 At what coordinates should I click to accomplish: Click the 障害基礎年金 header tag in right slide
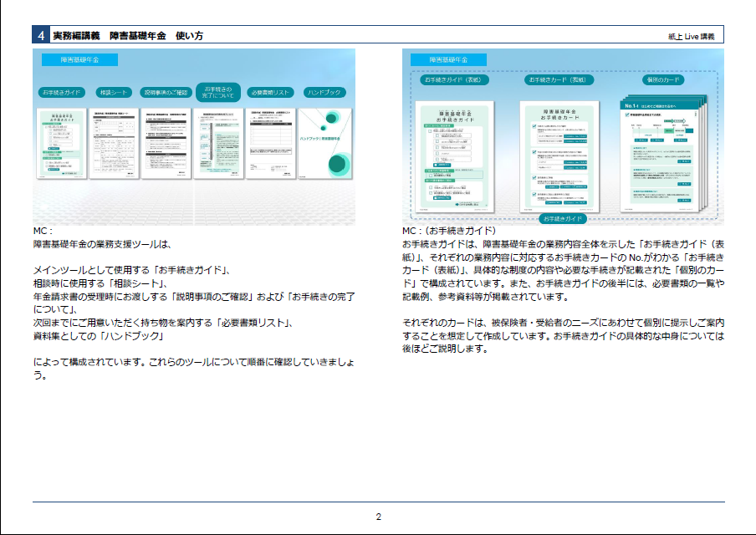click(448, 60)
